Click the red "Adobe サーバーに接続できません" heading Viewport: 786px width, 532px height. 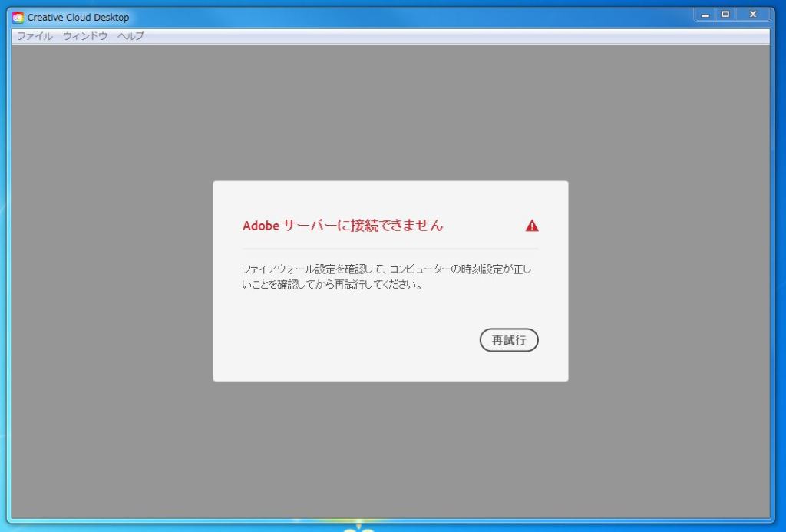coord(342,226)
